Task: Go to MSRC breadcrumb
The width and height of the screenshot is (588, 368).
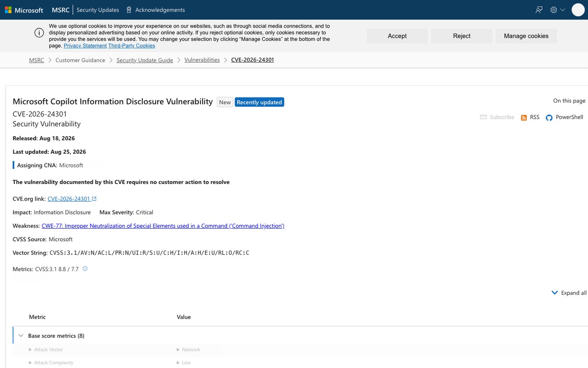Action: pos(37,60)
